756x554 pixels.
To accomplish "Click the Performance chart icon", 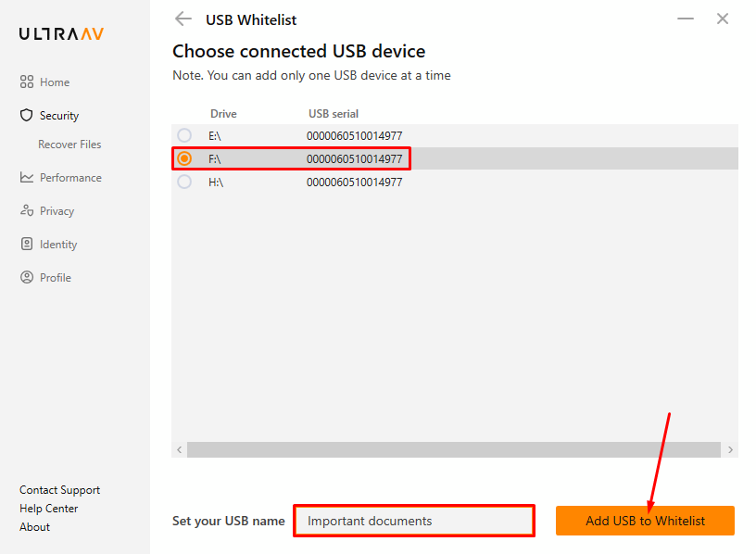I will 27,178.
